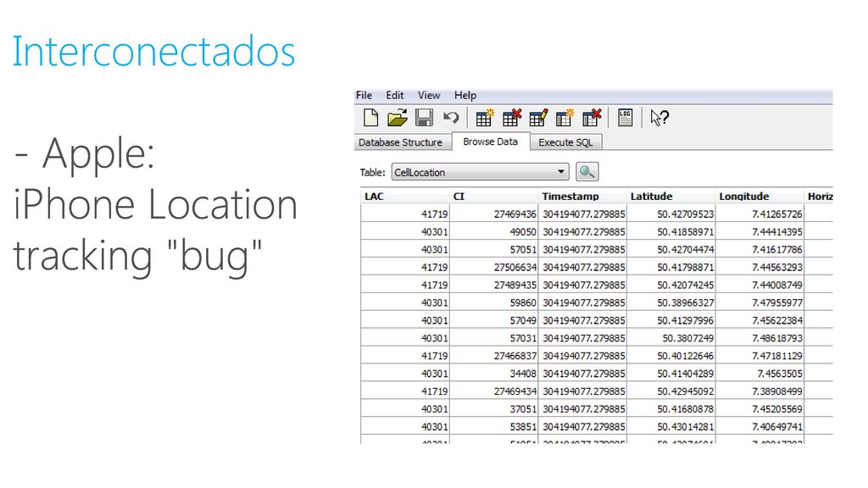Click the CI column header
This screenshot has width=868, height=488.
coord(493,196)
